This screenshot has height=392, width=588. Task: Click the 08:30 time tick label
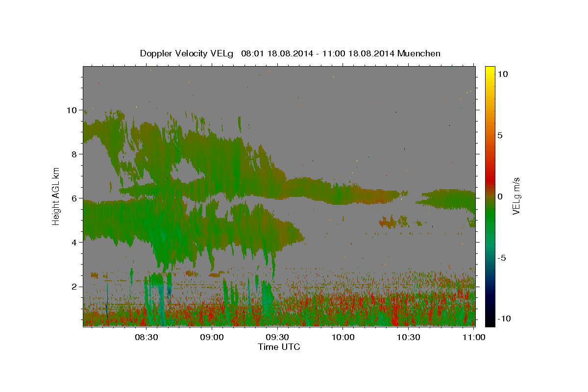click(x=147, y=337)
